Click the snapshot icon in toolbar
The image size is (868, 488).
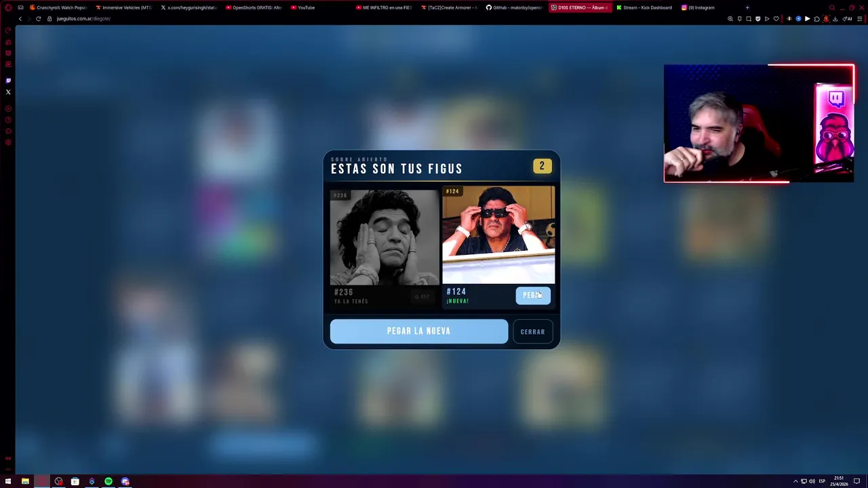[x=749, y=18]
